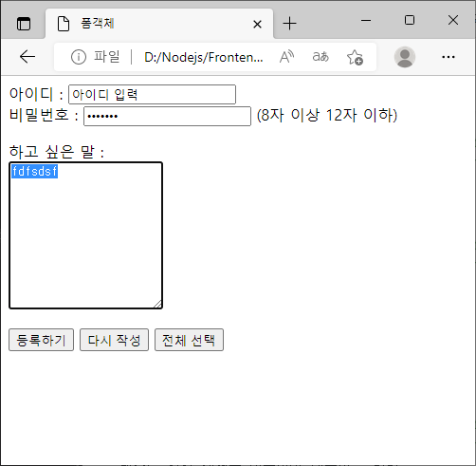Open the translate page icon
This screenshot has height=466, width=476.
(320, 57)
